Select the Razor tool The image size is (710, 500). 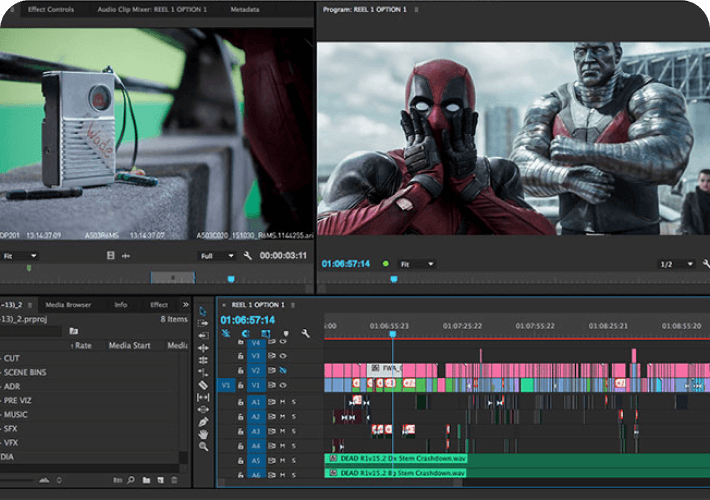tap(203, 385)
